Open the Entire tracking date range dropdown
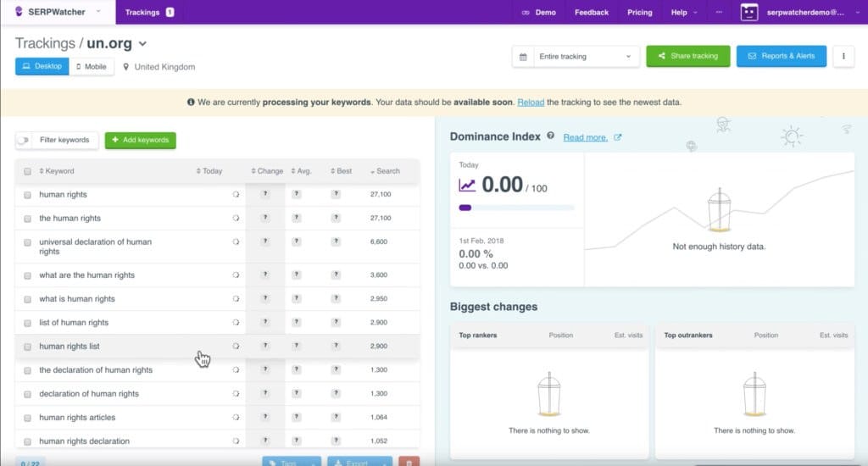 [x=585, y=57]
